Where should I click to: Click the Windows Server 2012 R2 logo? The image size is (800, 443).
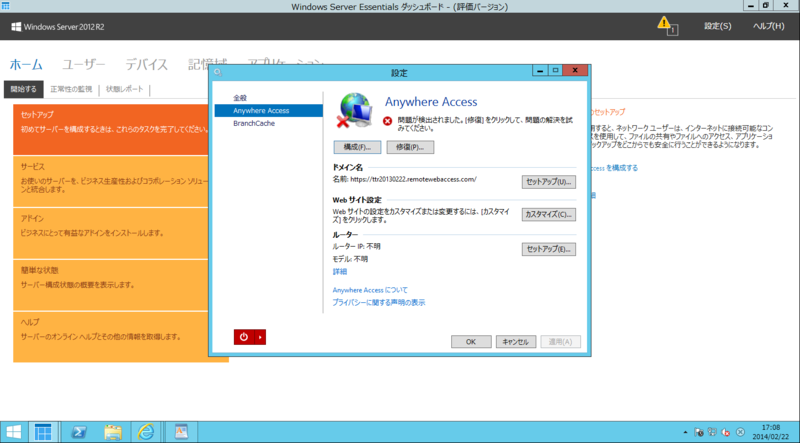click(x=58, y=27)
